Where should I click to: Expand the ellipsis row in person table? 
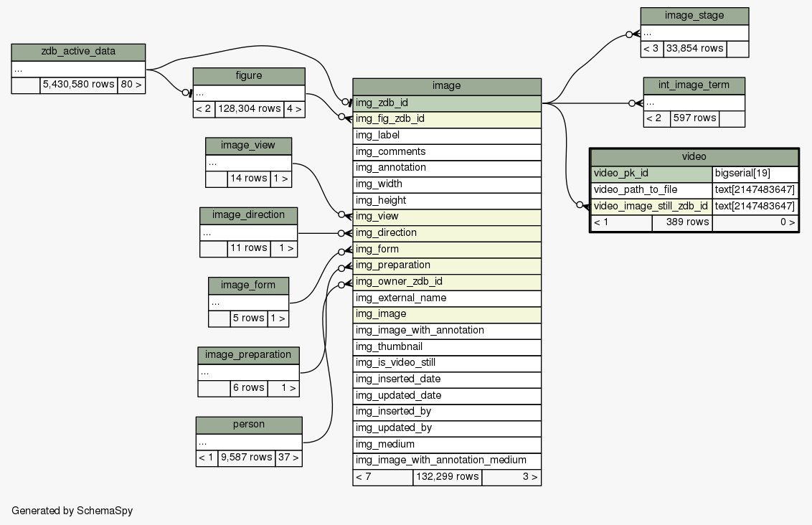(248, 443)
